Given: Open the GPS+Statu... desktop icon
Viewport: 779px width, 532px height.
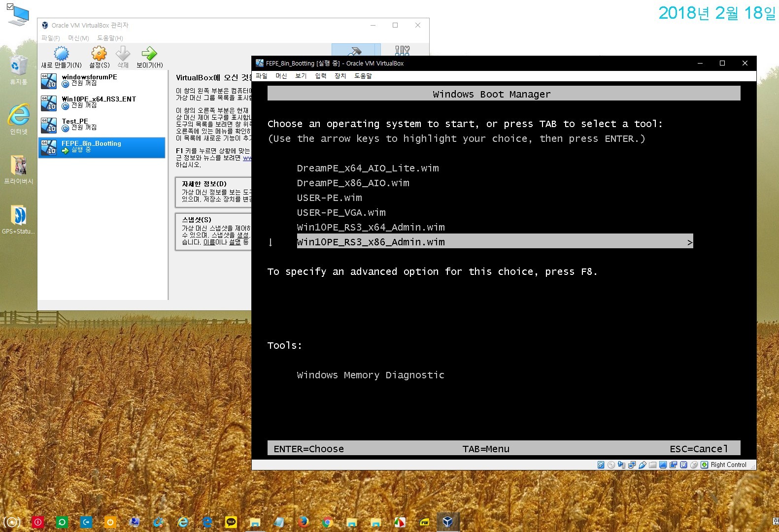Looking at the screenshot, I should click(x=19, y=219).
